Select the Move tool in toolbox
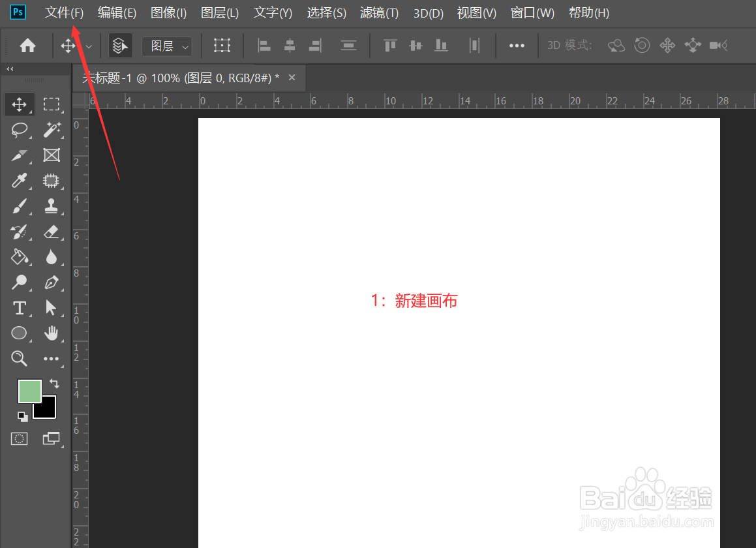Screen dimensions: 756x548 (x=20, y=104)
